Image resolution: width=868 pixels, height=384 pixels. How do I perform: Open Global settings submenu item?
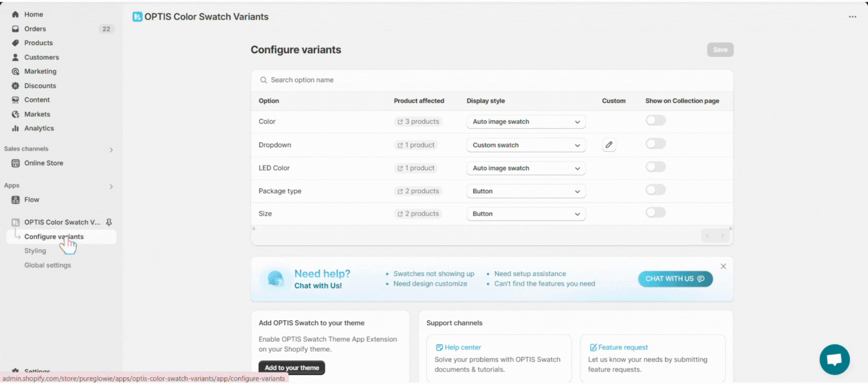coord(47,265)
